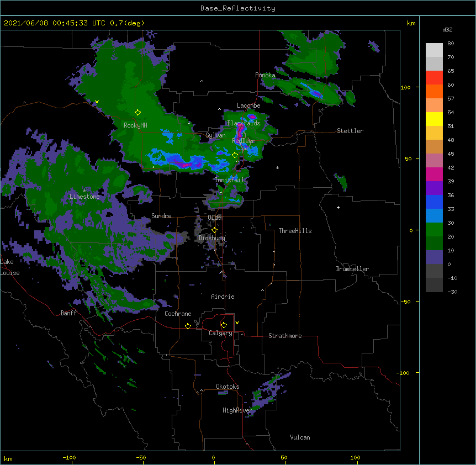Click the Sundre town label
Image resolution: width=476 pixels, height=465 pixels.
[161, 216]
